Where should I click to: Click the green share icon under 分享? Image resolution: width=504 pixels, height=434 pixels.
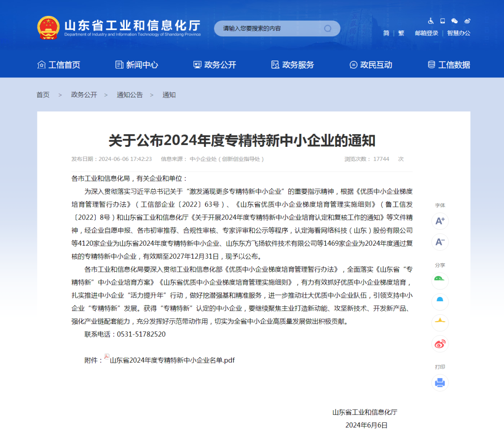(440, 281)
